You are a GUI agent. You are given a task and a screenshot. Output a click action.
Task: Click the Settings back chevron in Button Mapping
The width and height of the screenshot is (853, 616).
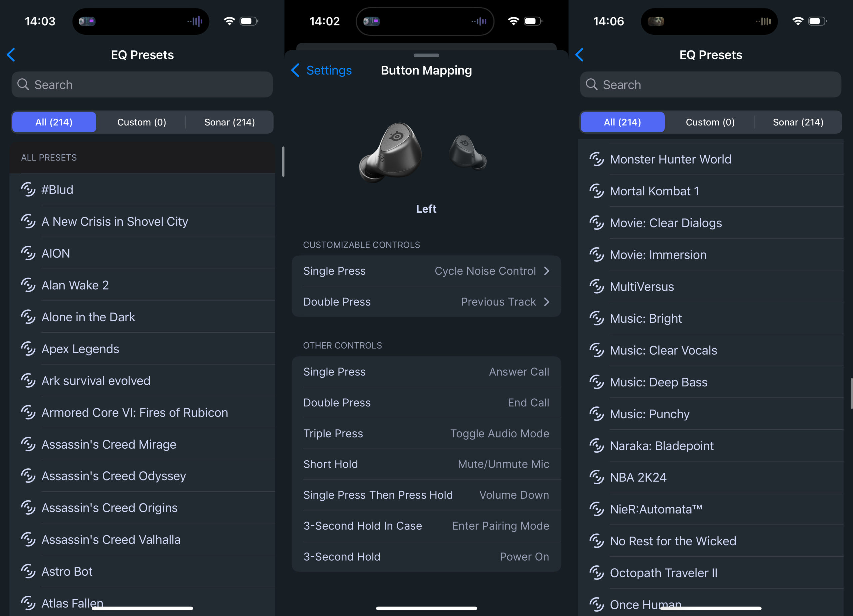point(295,70)
